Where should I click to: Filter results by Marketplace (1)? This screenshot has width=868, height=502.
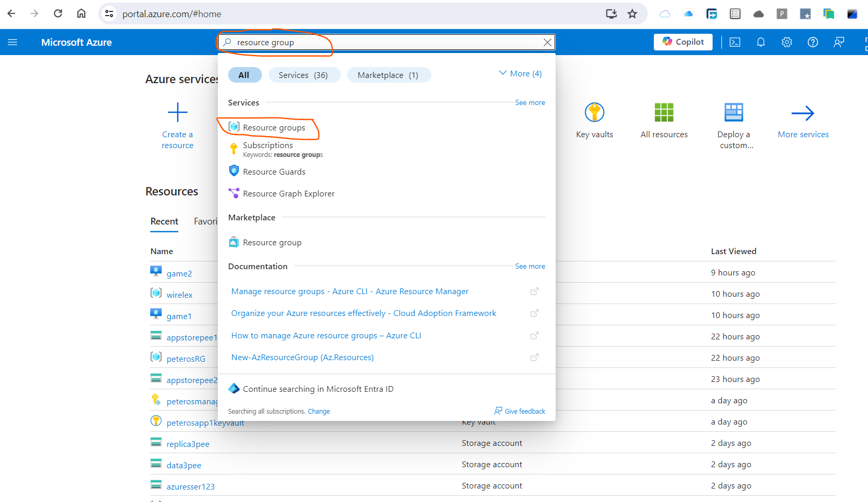388,75
